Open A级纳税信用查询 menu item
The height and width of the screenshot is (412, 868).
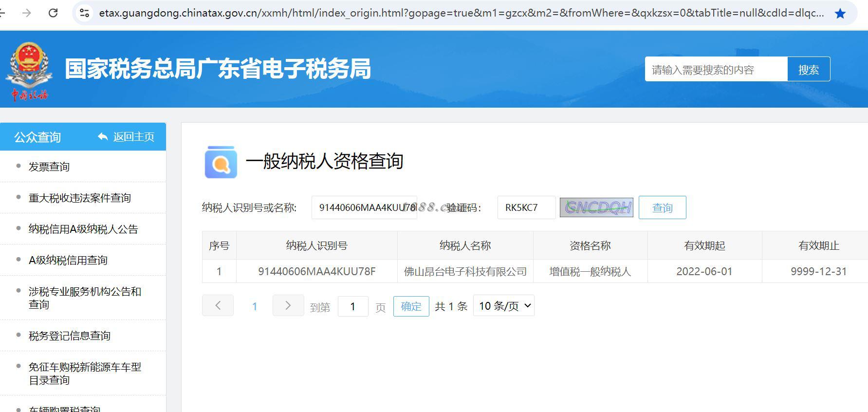(x=68, y=260)
